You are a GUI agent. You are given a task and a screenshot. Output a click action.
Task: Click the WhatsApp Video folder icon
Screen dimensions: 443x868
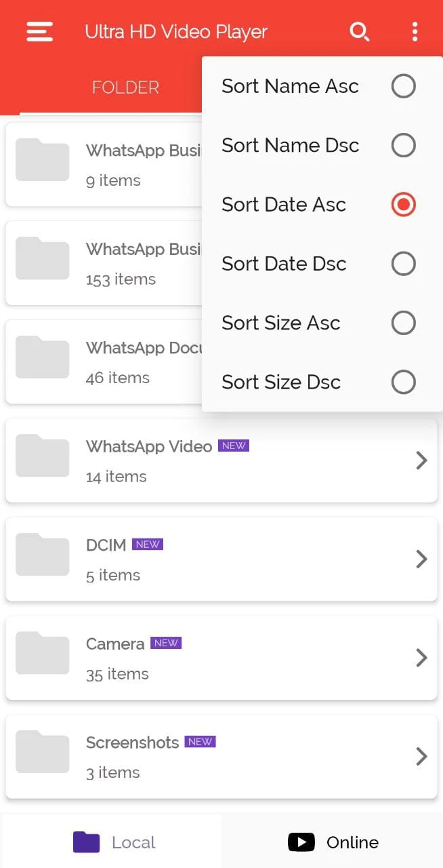coord(42,456)
